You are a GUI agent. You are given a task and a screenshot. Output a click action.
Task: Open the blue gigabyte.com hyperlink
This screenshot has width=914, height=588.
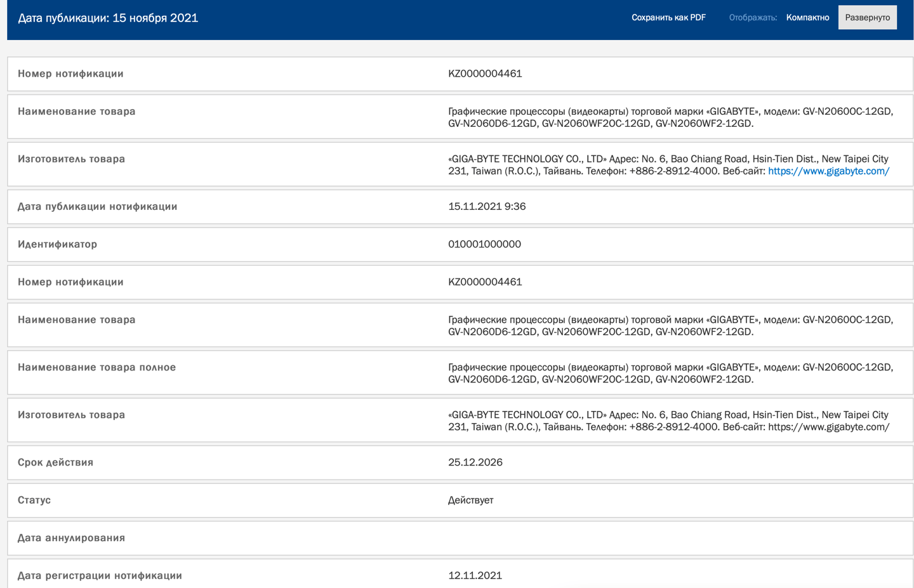[x=828, y=171]
